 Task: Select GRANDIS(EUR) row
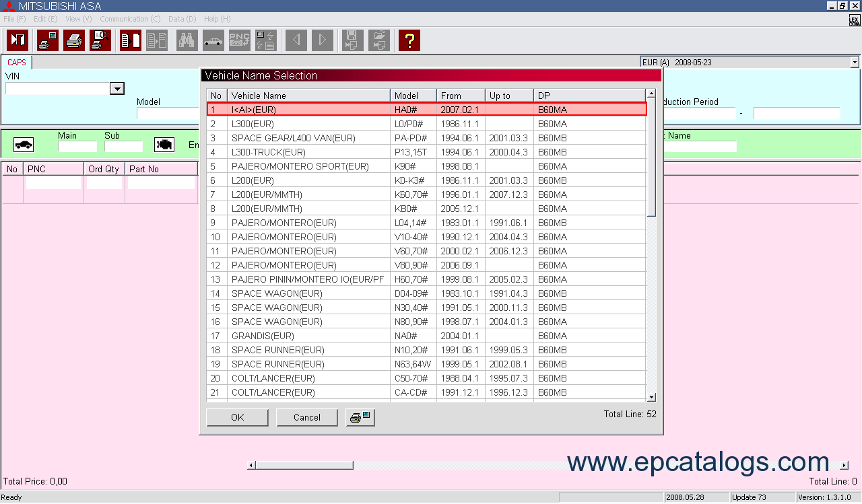coord(426,336)
